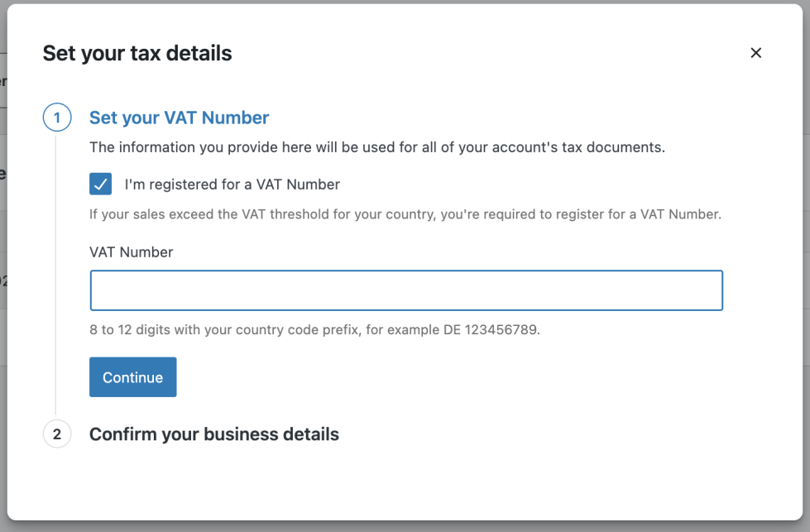Click the "VAT Number" field label
810x532 pixels.
pyautogui.click(x=131, y=252)
